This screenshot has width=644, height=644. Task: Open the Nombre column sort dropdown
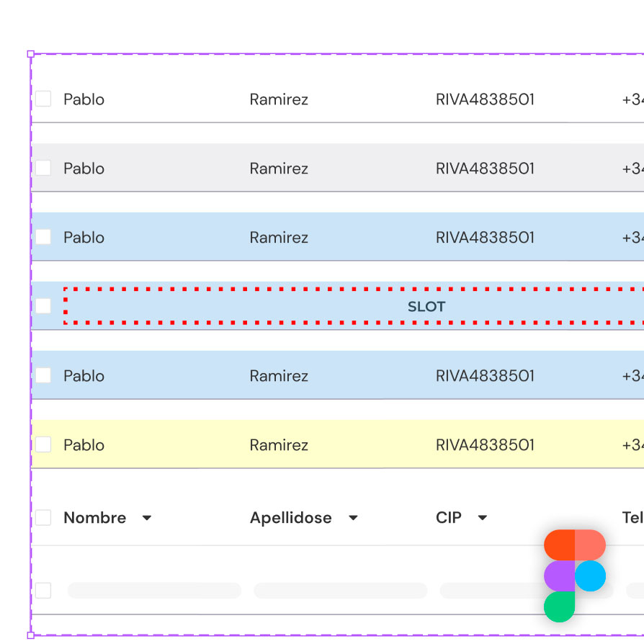click(x=147, y=518)
